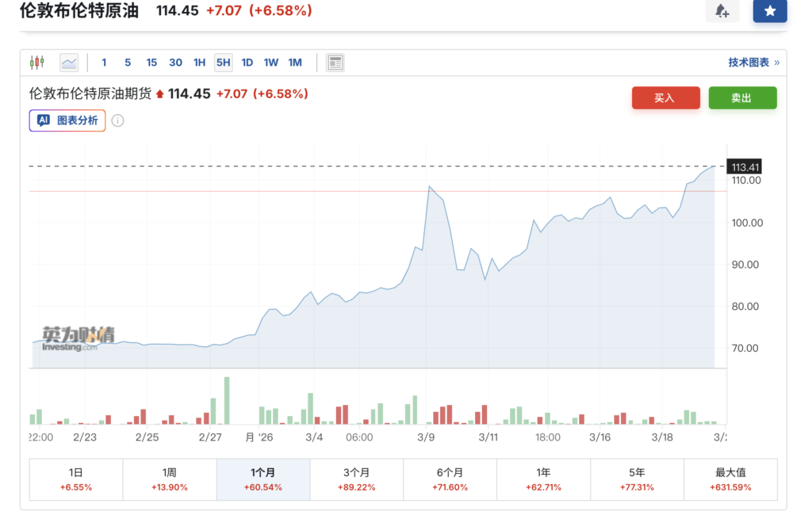812x515 pixels.
Task: Choose the 1D chart interval
Action: 247,63
